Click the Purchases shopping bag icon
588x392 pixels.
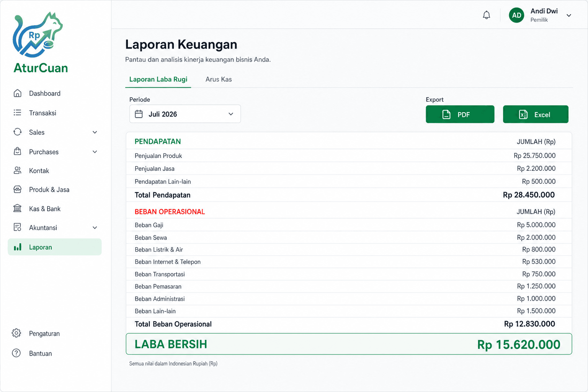point(17,151)
